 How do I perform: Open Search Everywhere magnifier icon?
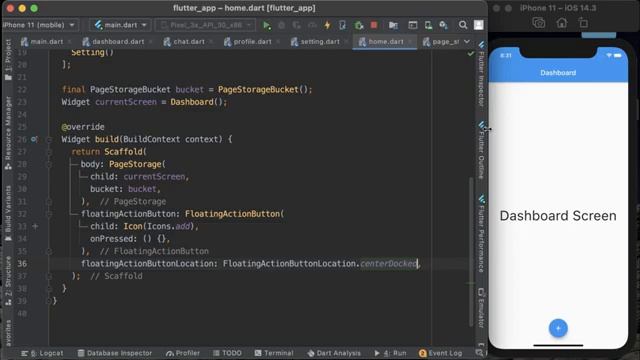[x=462, y=25]
